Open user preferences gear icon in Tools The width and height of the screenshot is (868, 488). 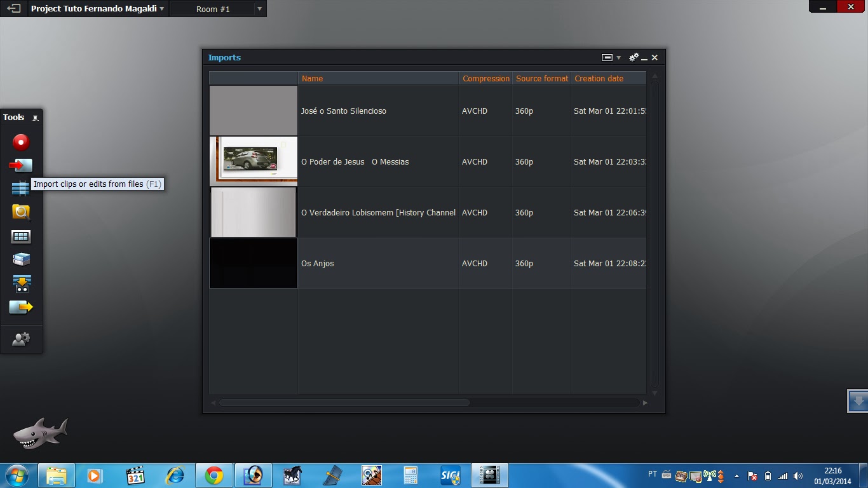tap(21, 339)
